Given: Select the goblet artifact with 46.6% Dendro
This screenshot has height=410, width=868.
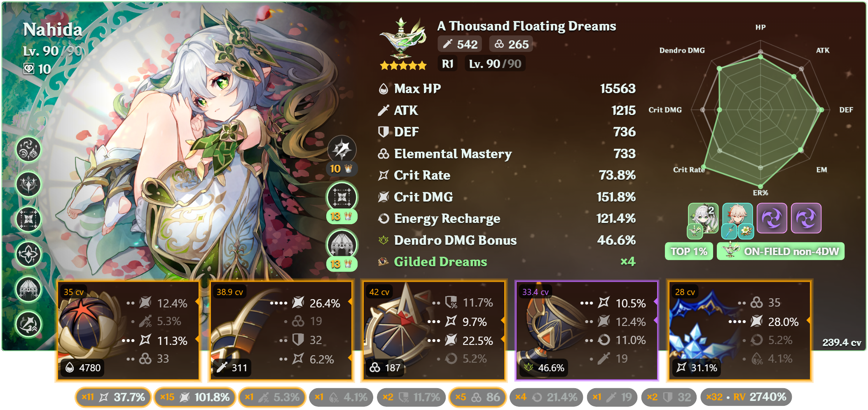Looking at the screenshot, I should click(x=587, y=330).
